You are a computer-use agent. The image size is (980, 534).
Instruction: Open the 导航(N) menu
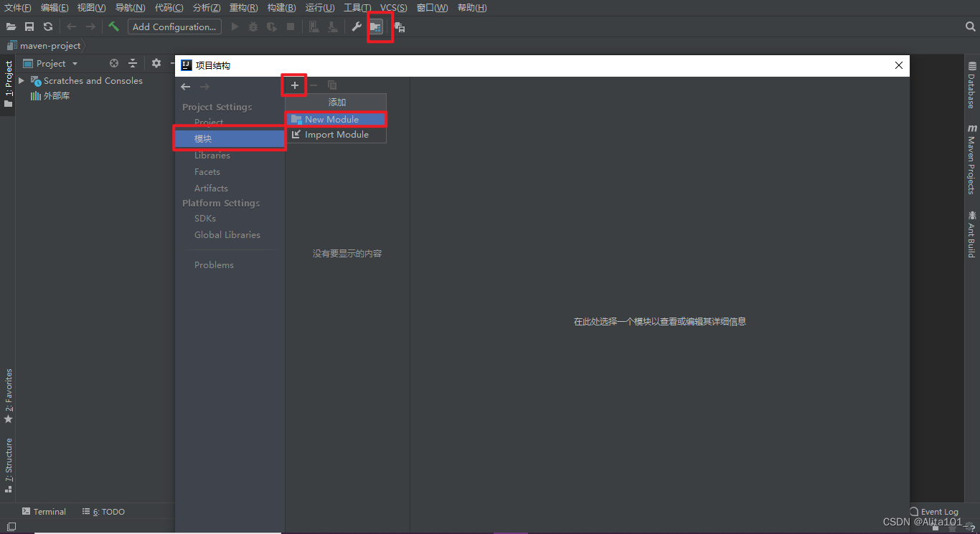pos(130,8)
